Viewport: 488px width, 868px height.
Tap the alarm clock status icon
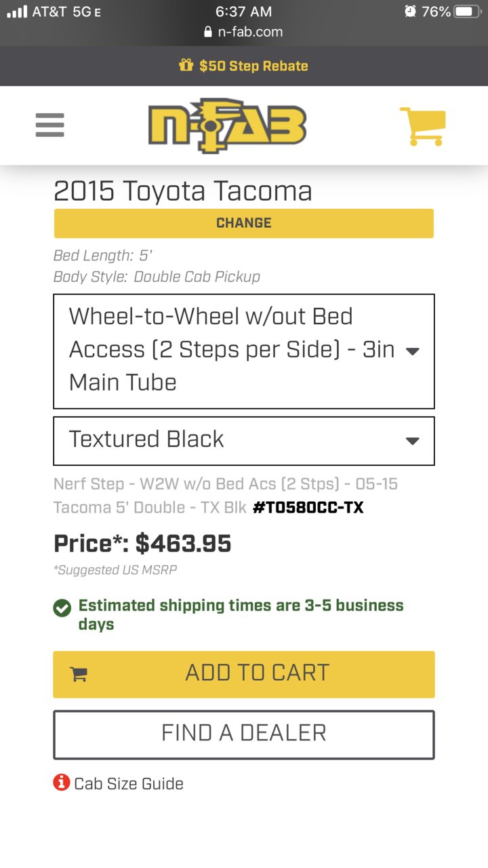(409, 12)
